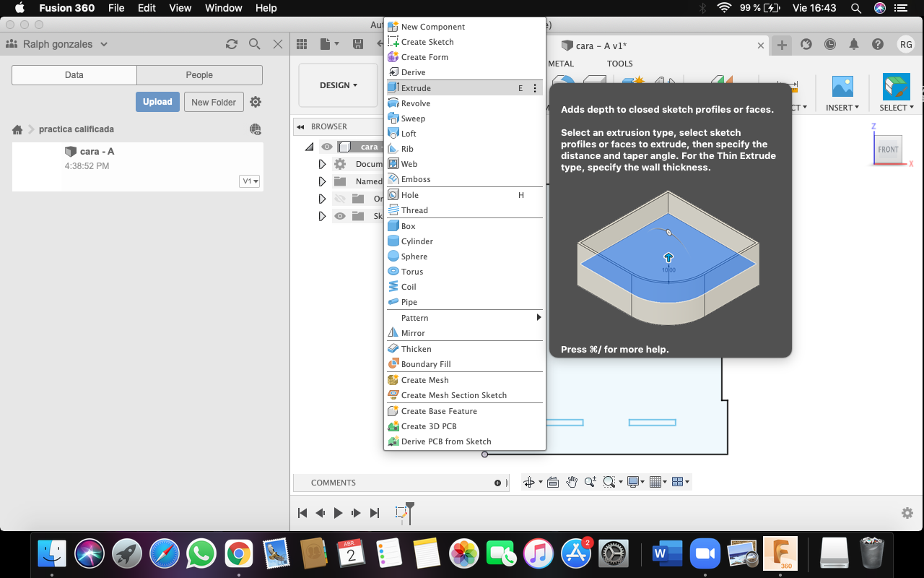Click the FRONT face of ViewCube
Screen dimensions: 924x578
889,150
